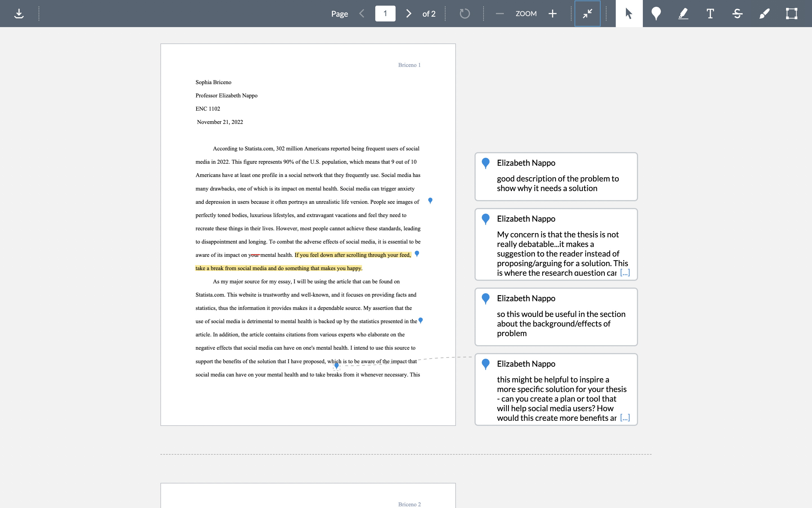Select the point annotation pin tool
Viewport: 812px width, 508px height.
(656, 14)
